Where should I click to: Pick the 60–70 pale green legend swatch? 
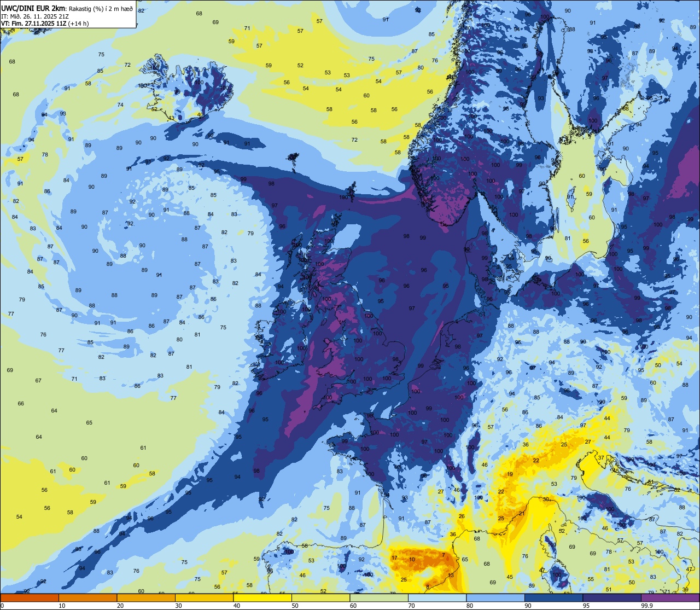coord(379,598)
